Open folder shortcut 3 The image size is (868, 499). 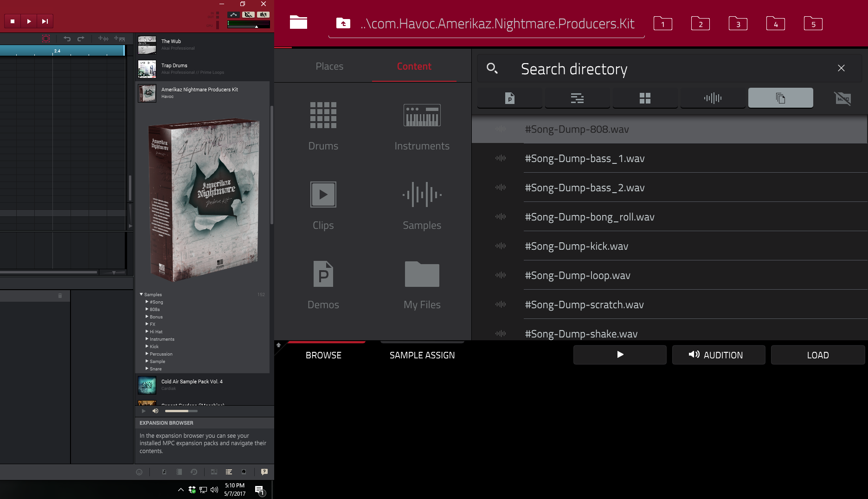[x=738, y=23]
